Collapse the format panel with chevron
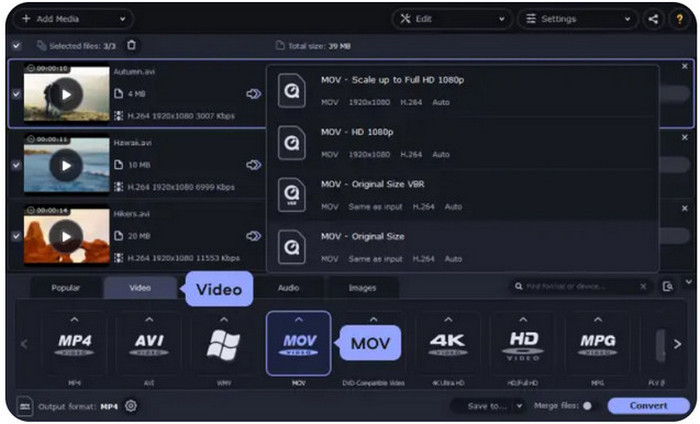Viewport: 700px width, 424px height. pos(688,282)
